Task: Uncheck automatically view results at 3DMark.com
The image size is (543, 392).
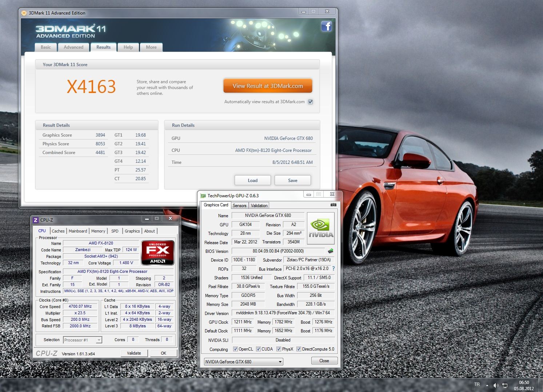Action: point(310,102)
